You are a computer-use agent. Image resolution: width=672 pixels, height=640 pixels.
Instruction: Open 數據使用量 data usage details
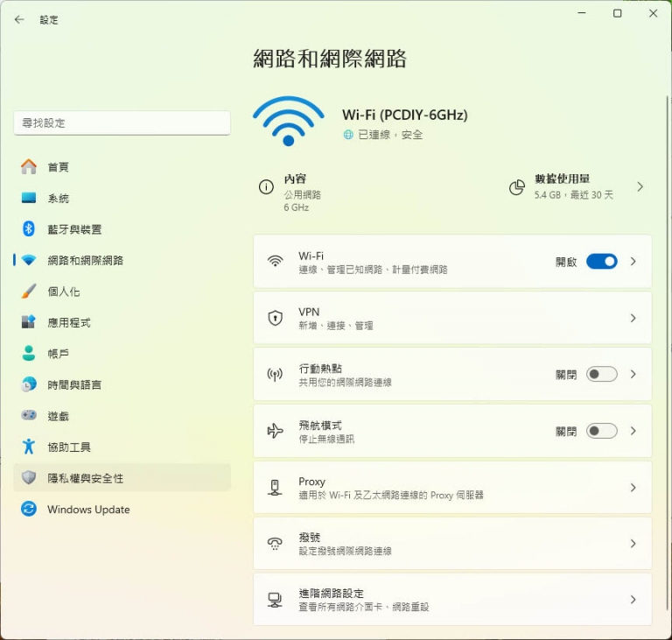point(577,187)
